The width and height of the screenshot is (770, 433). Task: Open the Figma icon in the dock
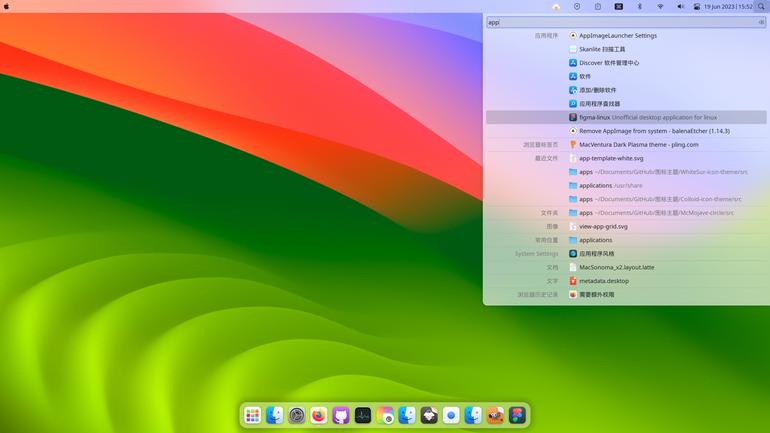click(x=518, y=416)
